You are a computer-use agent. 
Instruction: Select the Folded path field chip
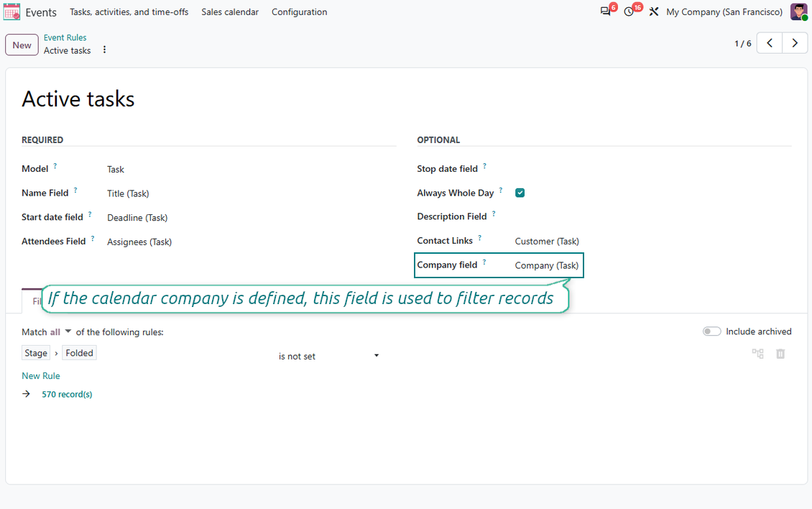[79, 353]
